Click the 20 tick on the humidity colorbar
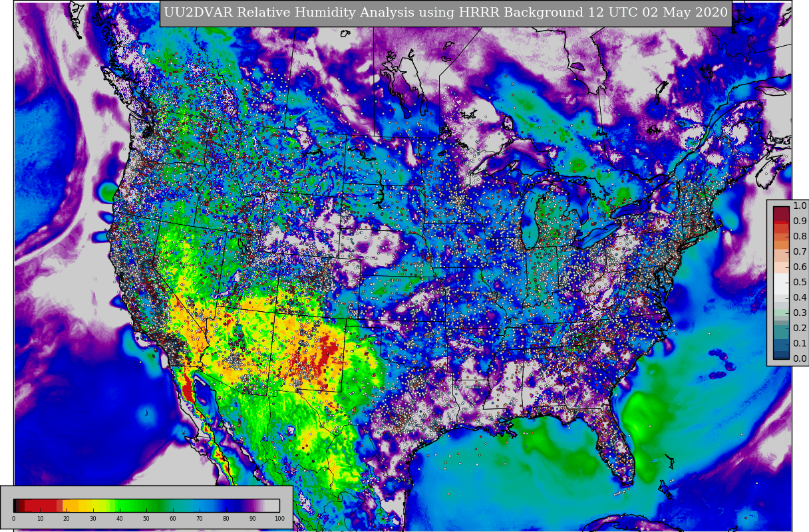The height and width of the screenshot is (532, 809). (67, 519)
